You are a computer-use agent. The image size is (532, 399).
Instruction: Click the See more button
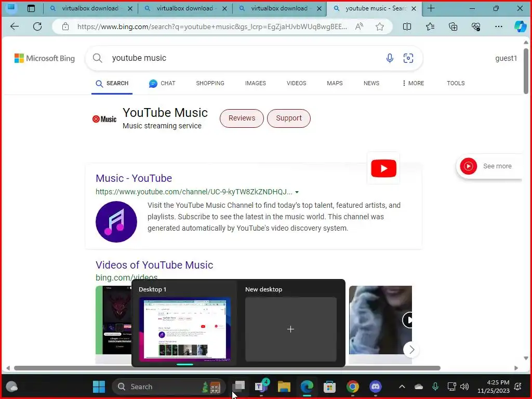click(489, 166)
